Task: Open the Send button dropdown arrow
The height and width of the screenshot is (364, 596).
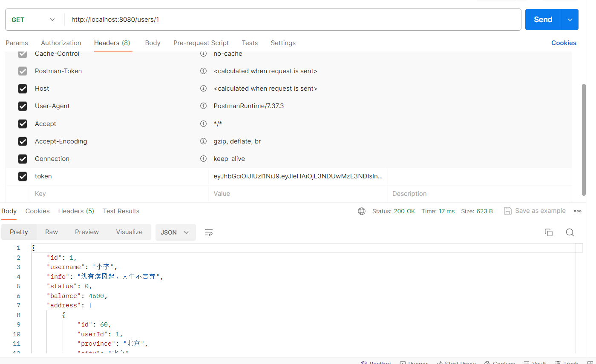Action: pos(570,20)
